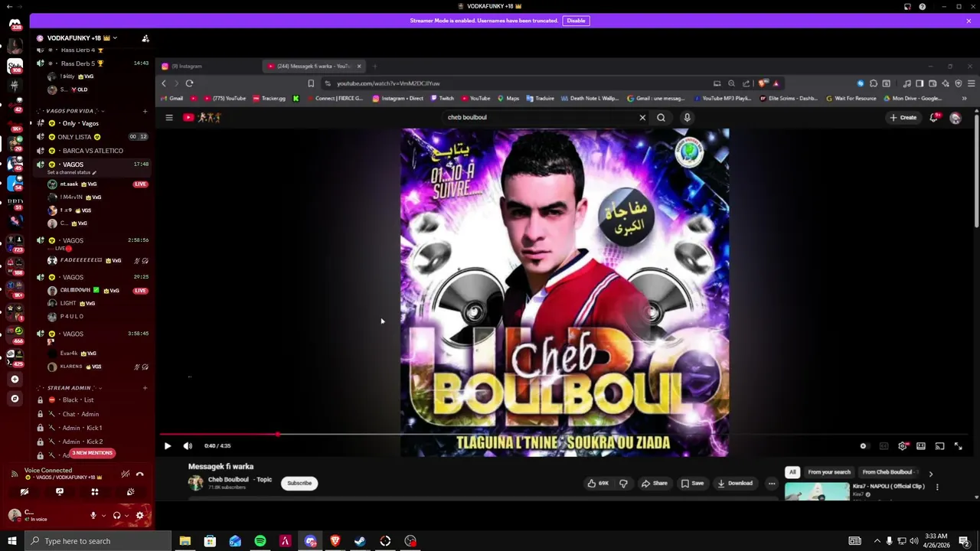Image resolution: width=980 pixels, height=551 pixels.
Task: Join BARCA VS ATLETICO voice channel
Action: point(92,151)
